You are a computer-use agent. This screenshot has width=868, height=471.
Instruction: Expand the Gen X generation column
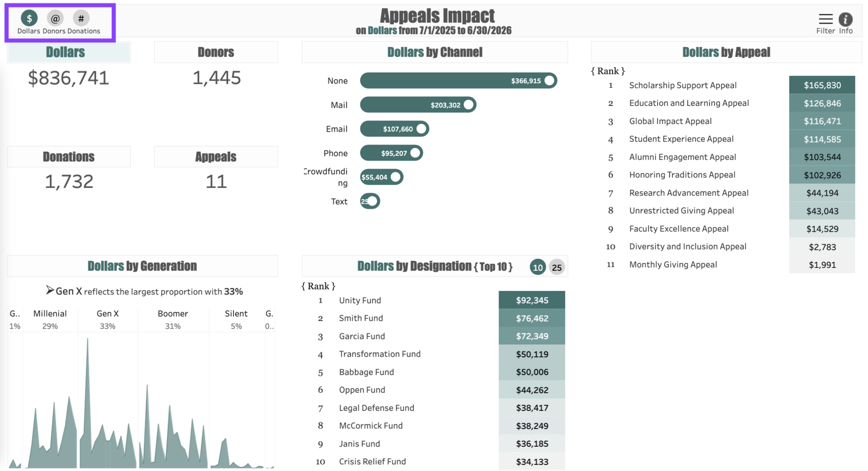click(x=107, y=314)
